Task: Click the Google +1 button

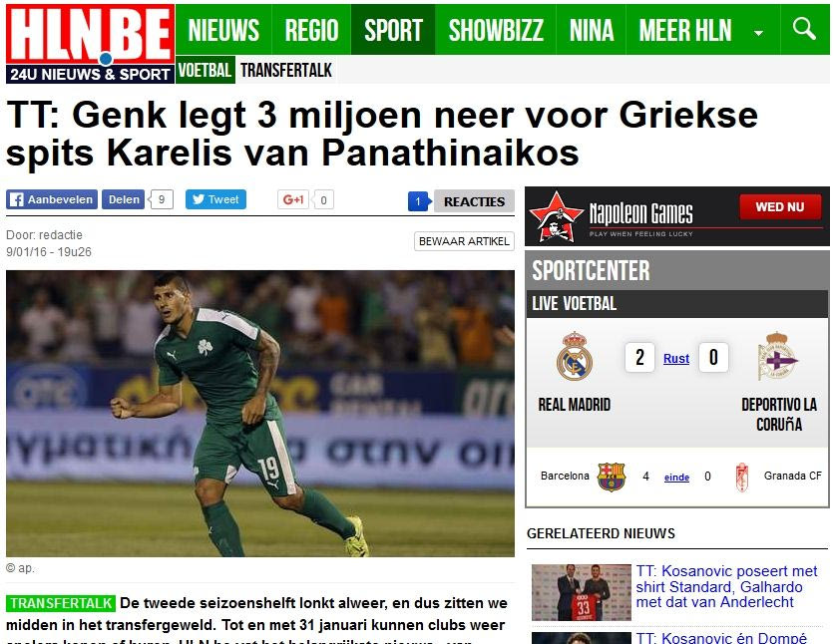Action: click(x=292, y=199)
